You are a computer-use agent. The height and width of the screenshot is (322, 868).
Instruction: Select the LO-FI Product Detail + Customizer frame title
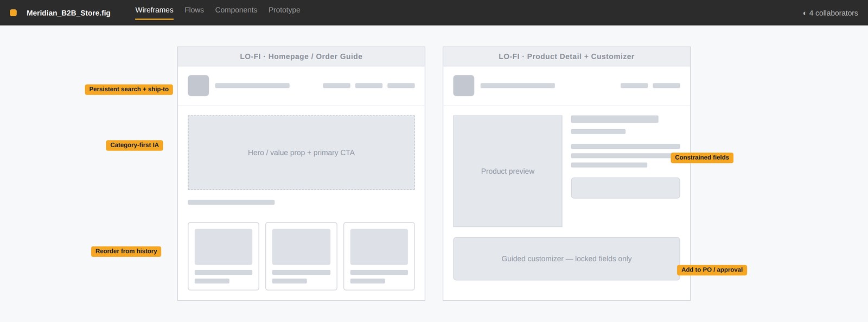pos(566,56)
